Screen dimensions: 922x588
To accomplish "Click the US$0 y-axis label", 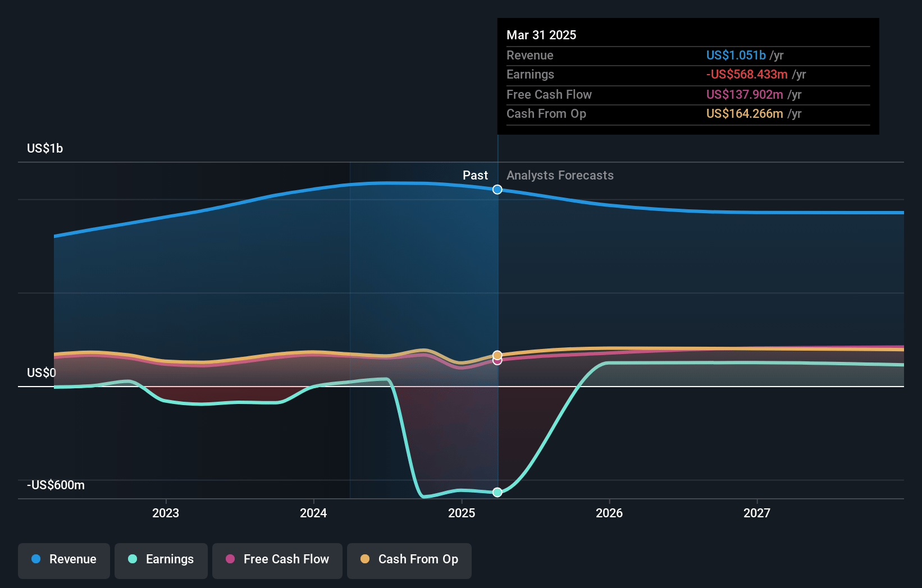I will [42, 373].
